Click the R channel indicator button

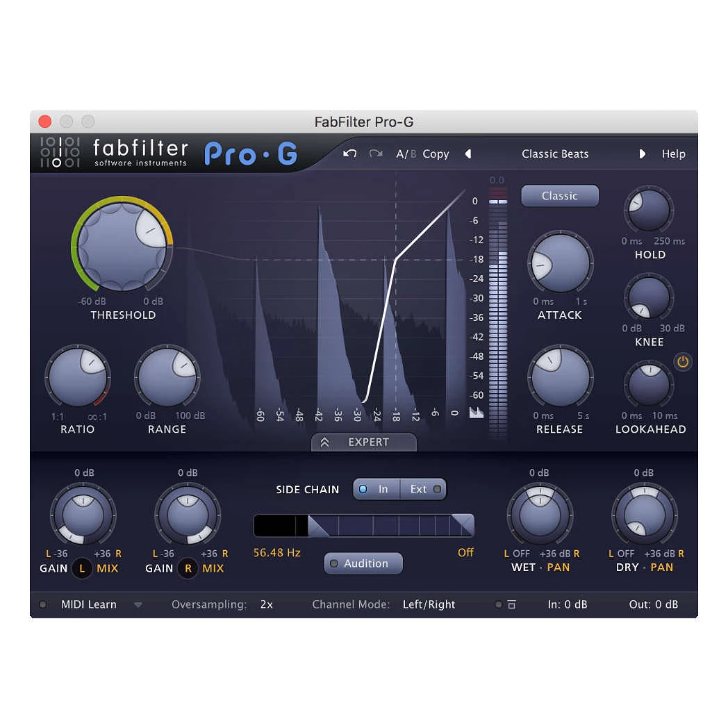pyautogui.click(x=188, y=568)
